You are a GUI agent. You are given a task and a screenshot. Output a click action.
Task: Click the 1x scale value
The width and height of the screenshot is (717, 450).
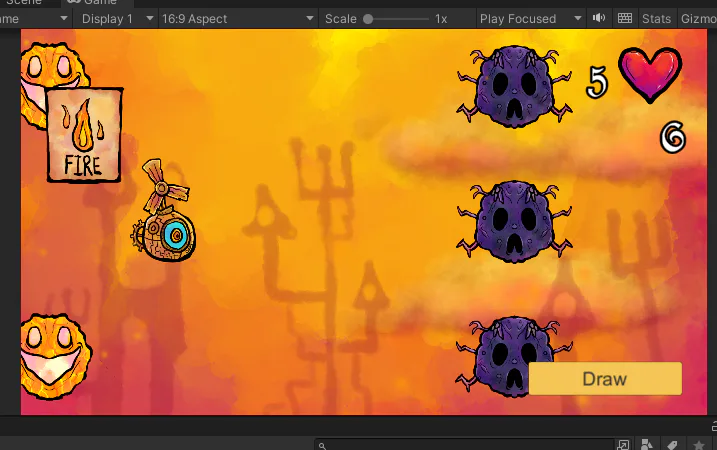441,19
